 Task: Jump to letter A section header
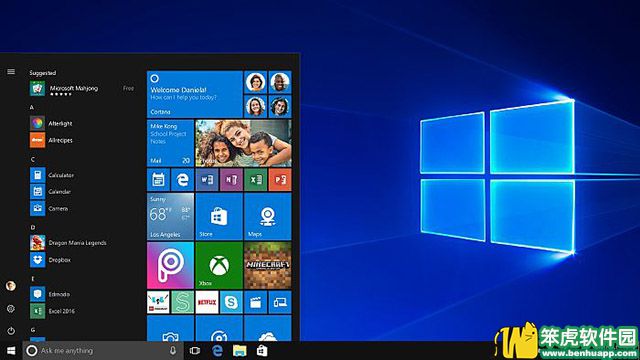point(32,107)
